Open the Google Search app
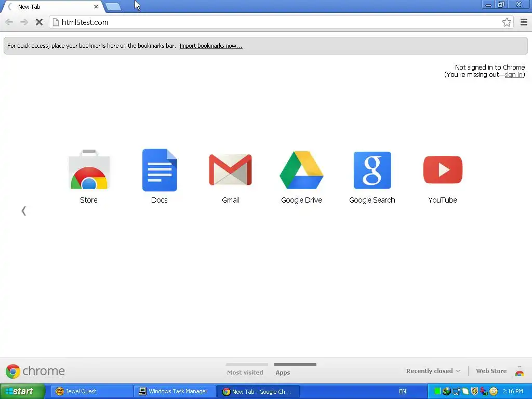Image resolution: width=532 pixels, height=399 pixels. [x=372, y=170]
